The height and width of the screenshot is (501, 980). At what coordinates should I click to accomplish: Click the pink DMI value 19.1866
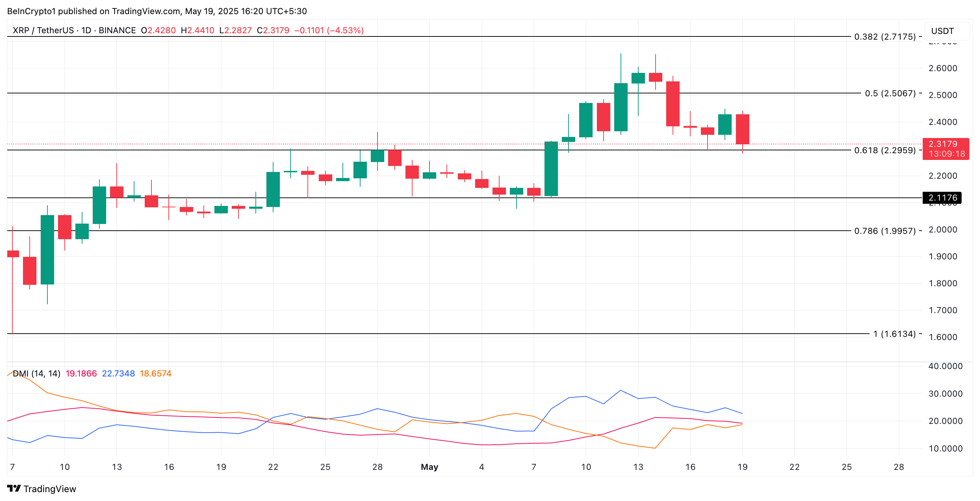pos(81,374)
